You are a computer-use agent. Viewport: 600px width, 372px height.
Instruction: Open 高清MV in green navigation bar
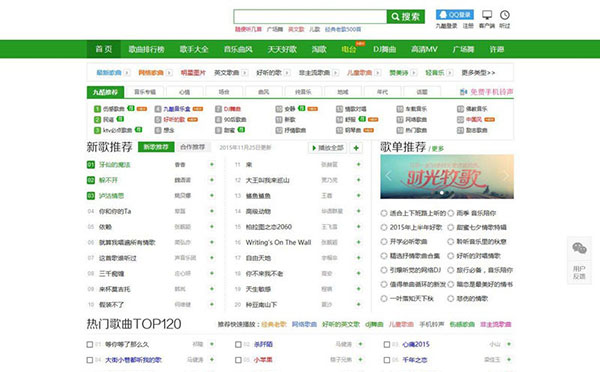tap(424, 49)
